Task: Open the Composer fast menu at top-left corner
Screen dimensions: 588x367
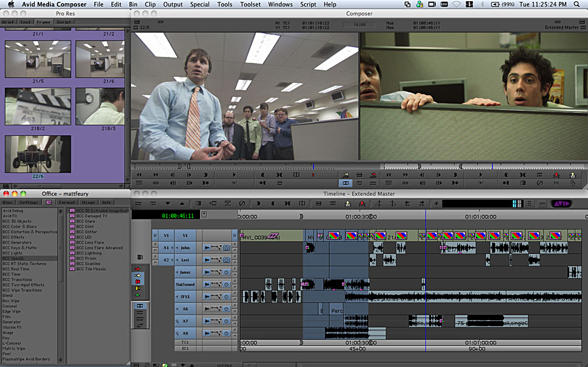Action: point(136,22)
